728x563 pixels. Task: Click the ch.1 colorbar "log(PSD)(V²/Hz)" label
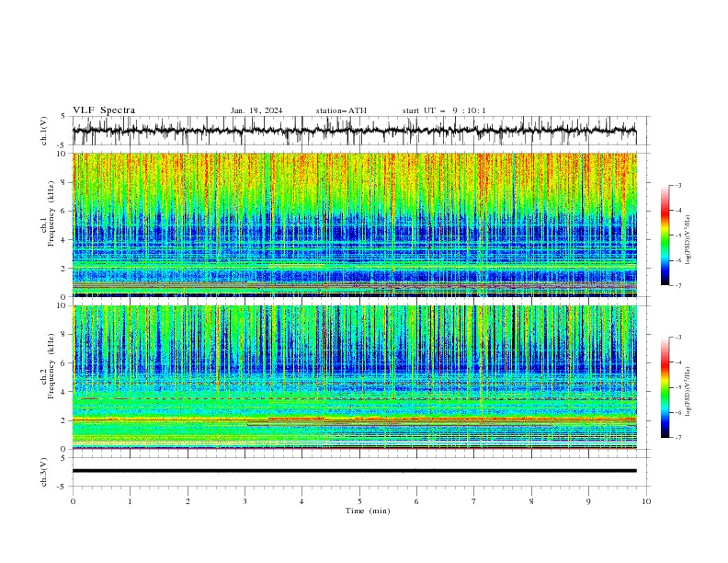click(x=688, y=240)
